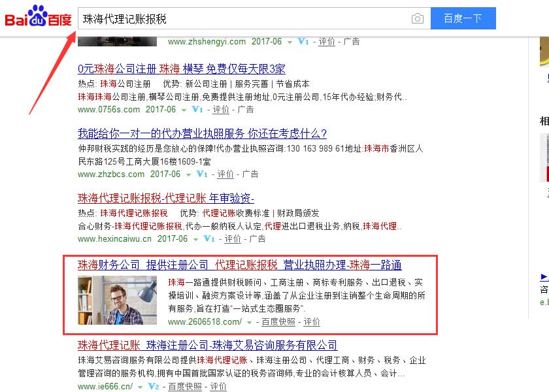Click V1 badge beside www.hexincaiwu.cn
The height and width of the screenshot is (392, 549).
click(x=209, y=238)
